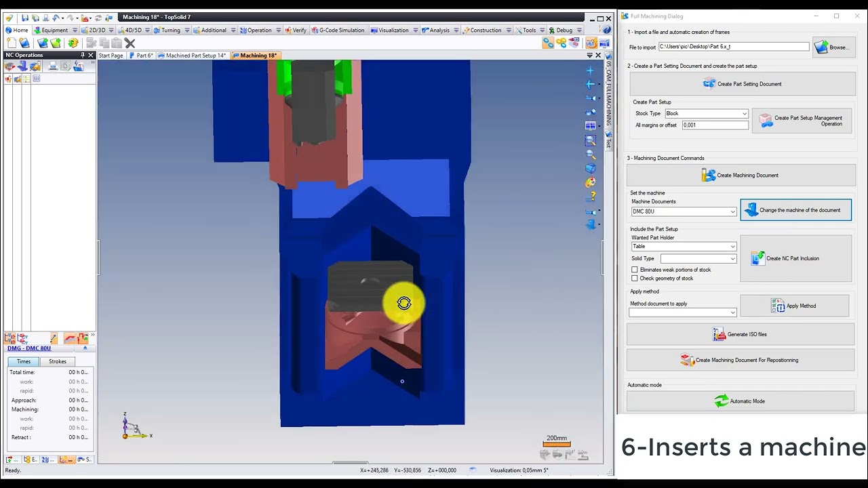Click the New document icon in Home ribbon

(x=12, y=43)
